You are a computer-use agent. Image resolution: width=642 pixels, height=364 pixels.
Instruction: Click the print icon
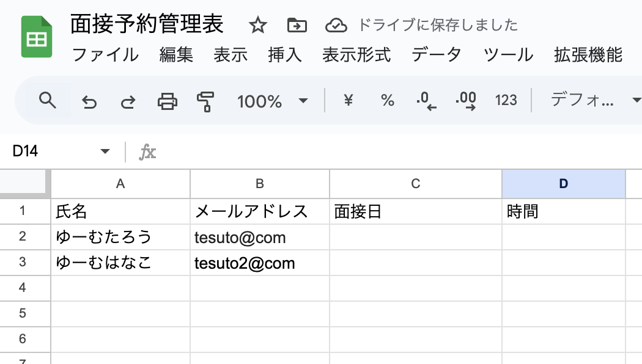click(x=168, y=101)
